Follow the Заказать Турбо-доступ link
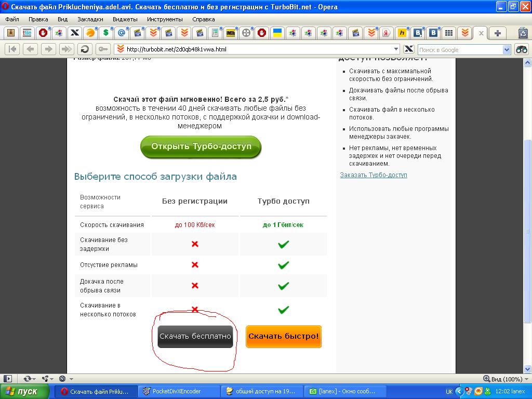 (x=374, y=175)
